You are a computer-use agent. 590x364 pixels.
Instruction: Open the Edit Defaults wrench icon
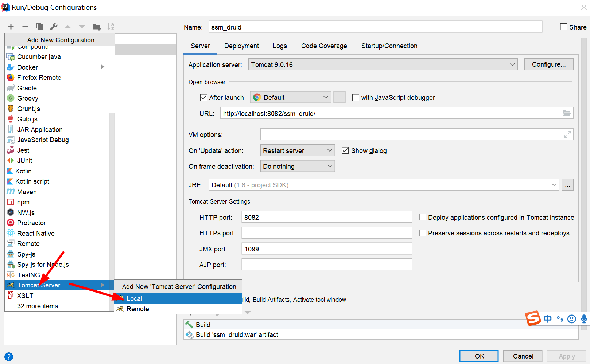pyautogui.click(x=54, y=27)
